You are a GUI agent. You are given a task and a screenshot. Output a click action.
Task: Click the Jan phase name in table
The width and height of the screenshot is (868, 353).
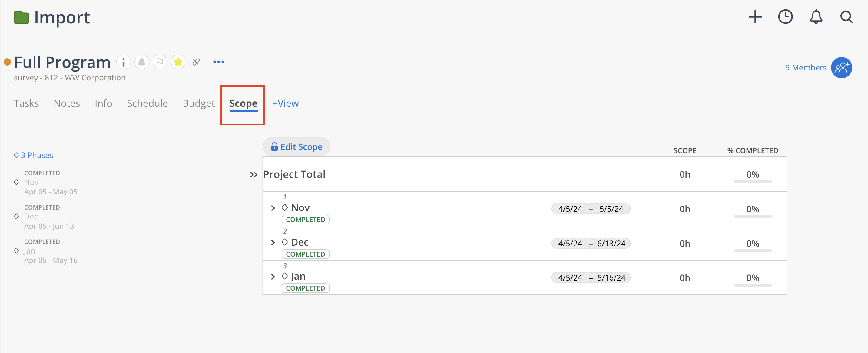(298, 276)
